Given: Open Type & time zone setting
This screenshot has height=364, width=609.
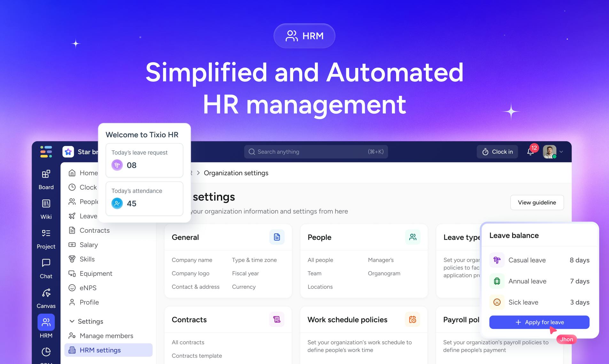Looking at the screenshot, I should [254, 260].
